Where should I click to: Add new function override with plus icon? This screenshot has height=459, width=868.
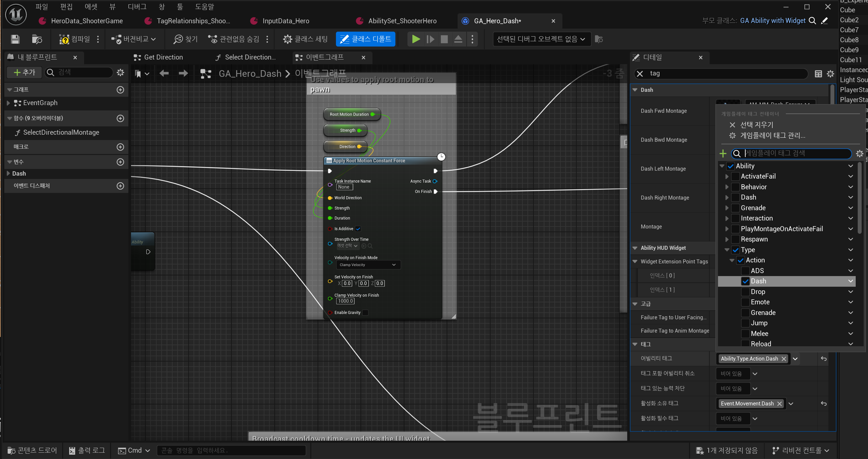[120, 118]
